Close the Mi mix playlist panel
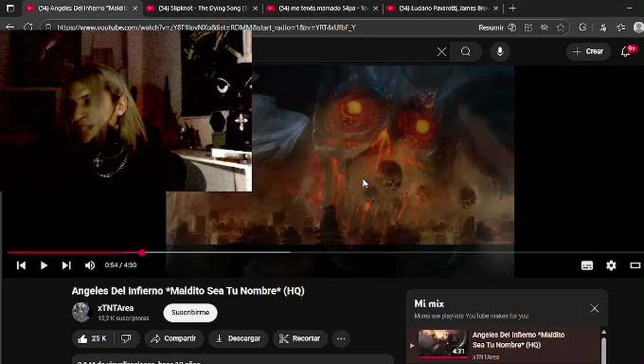This screenshot has height=364, width=644. (595, 308)
